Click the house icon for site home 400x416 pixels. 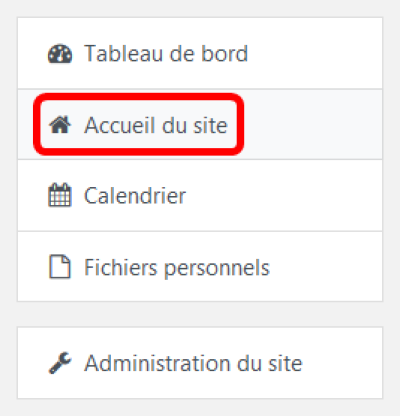pyautogui.click(x=60, y=124)
